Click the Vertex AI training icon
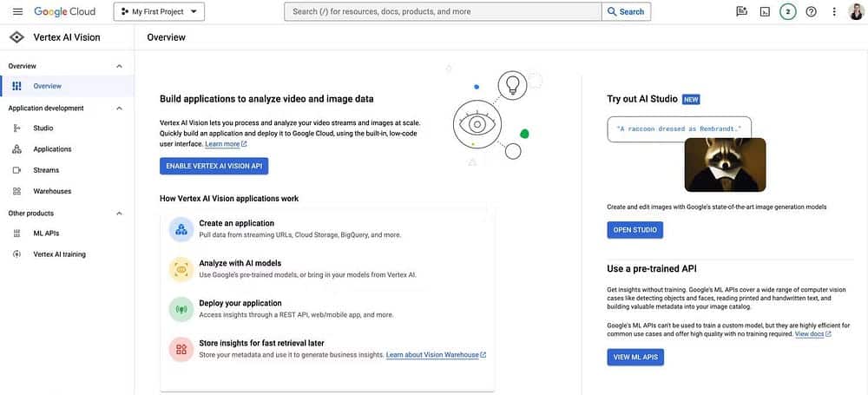Image resolution: width=868 pixels, height=395 pixels. pos(16,254)
